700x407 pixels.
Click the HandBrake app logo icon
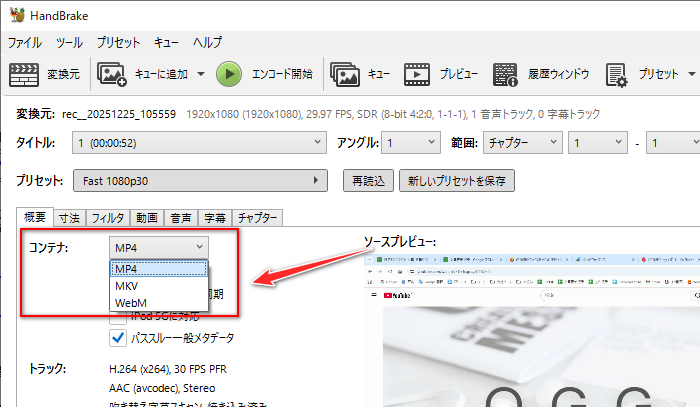coord(15,16)
